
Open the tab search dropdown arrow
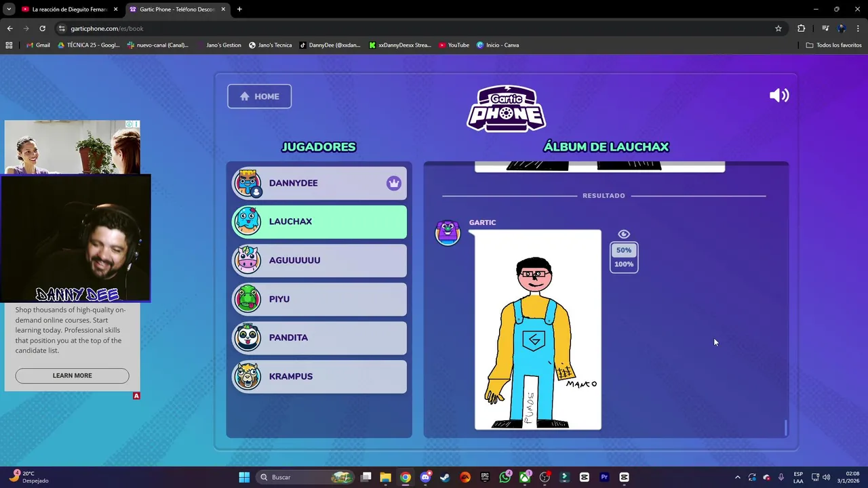[x=9, y=9]
